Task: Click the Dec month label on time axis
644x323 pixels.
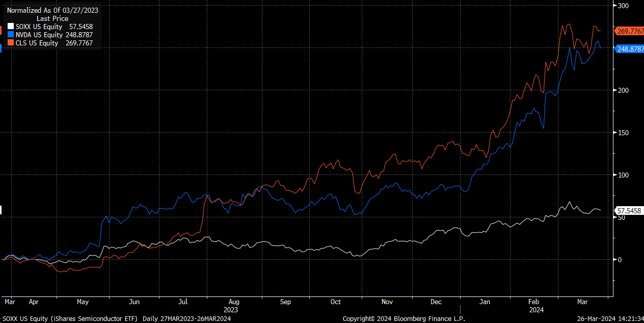Action: [436, 302]
